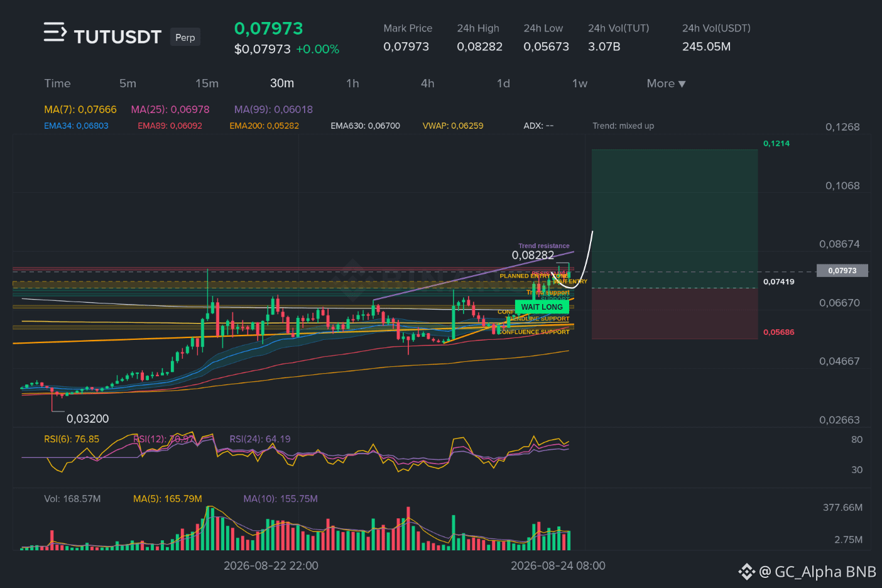Click the green take-profit zone rectangle
The width and height of the screenshot is (882, 588).
click(675, 219)
